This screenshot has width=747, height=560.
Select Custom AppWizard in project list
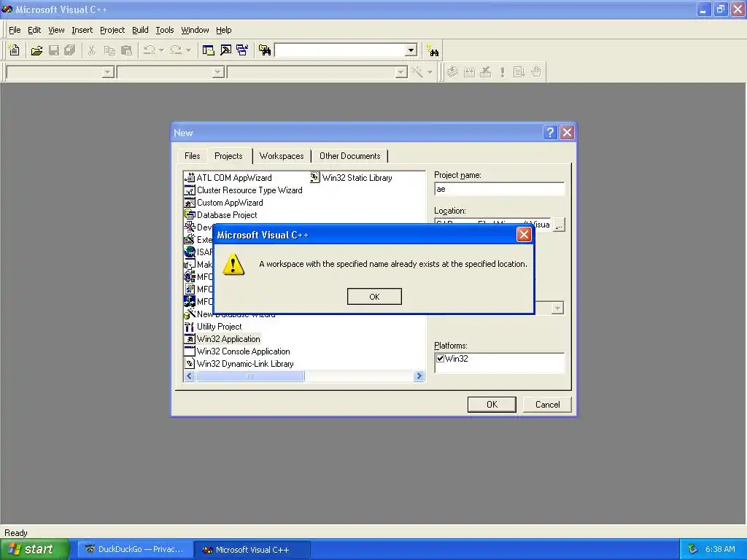tap(224, 203)
